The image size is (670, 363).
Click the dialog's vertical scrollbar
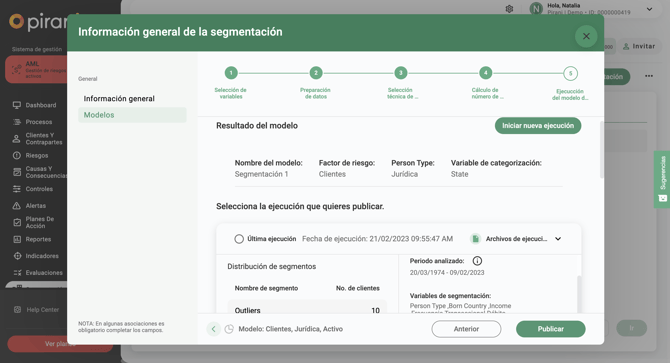(602, 149)
